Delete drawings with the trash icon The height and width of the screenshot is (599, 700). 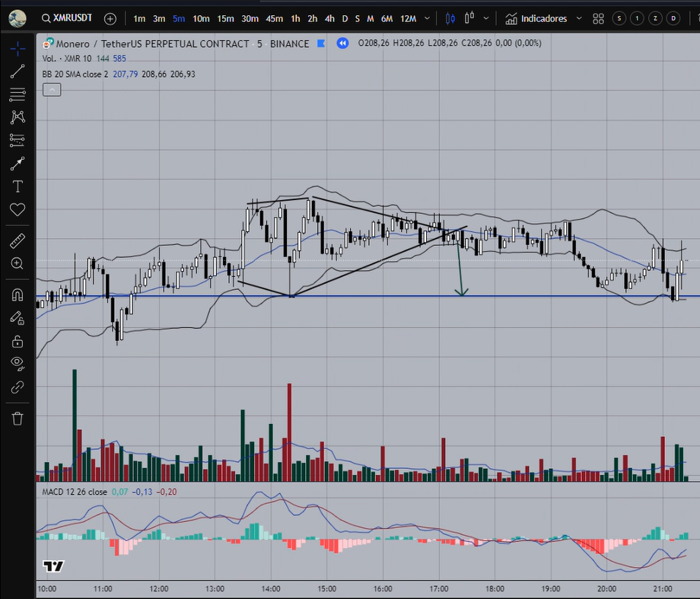(17, 418)
